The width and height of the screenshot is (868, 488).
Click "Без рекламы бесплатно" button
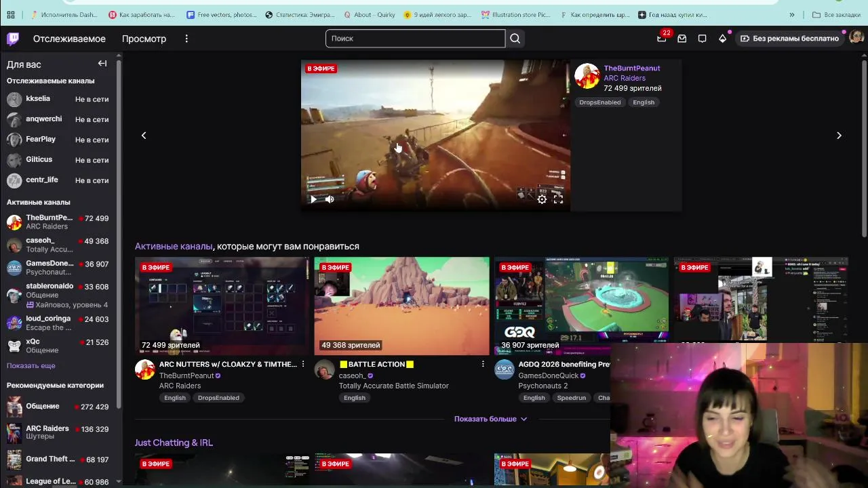click(x=789, y=39)
